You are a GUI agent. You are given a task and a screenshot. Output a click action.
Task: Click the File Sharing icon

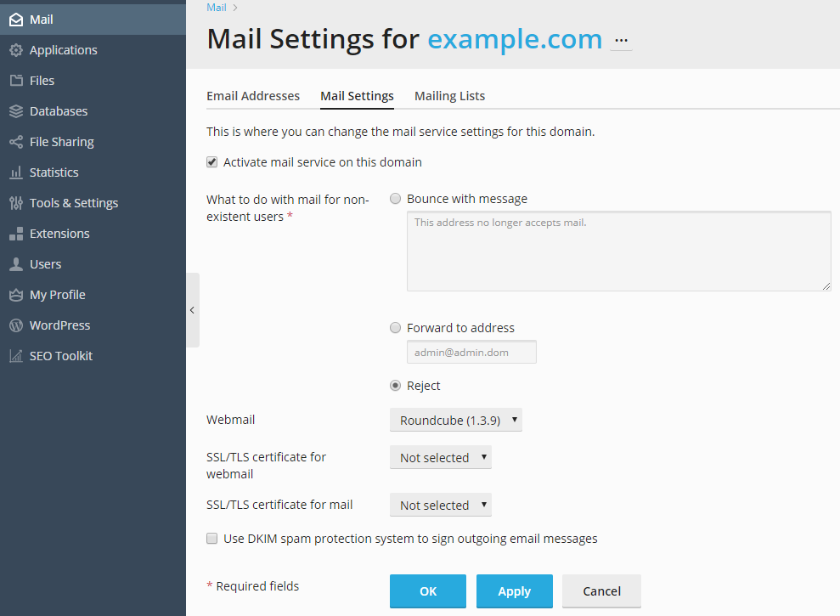[x=16, y=142]
